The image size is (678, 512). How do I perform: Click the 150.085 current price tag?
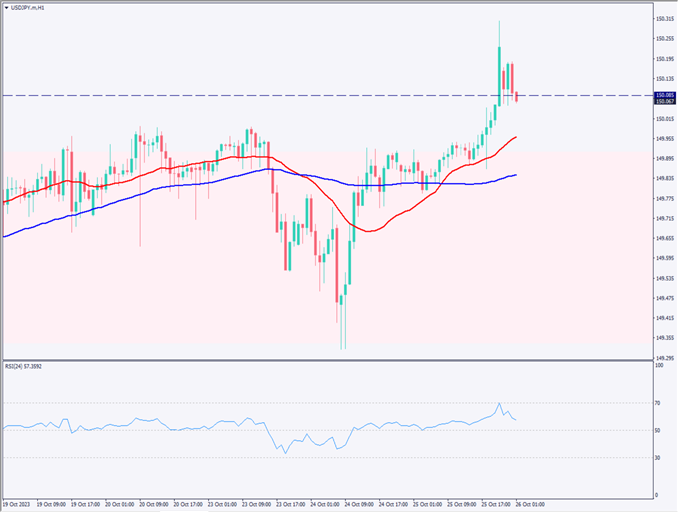pyautogui.click(x=663, y=94)
